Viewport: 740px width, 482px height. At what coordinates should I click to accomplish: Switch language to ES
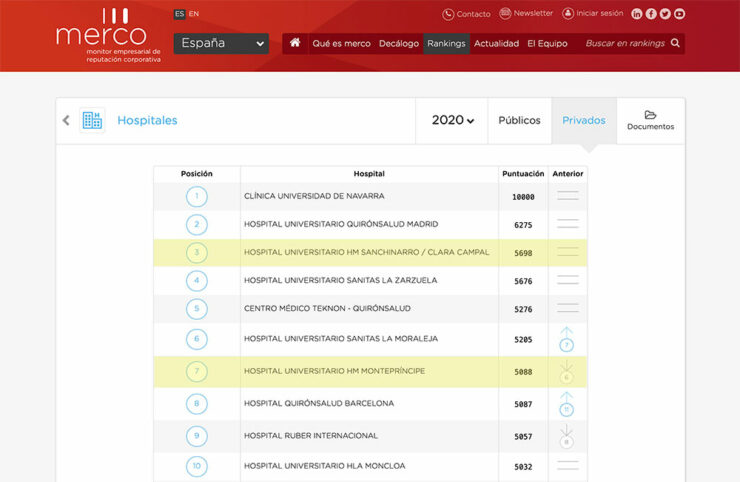pos(179,14)
